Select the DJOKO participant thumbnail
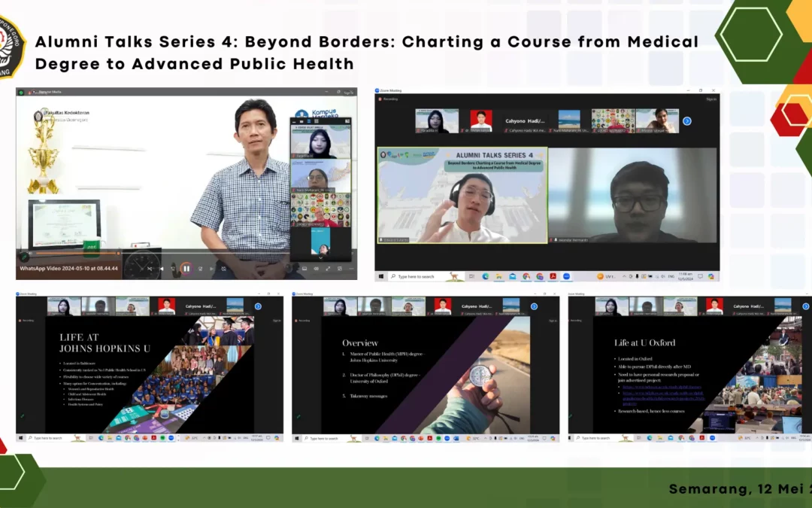 coord(613,120)
